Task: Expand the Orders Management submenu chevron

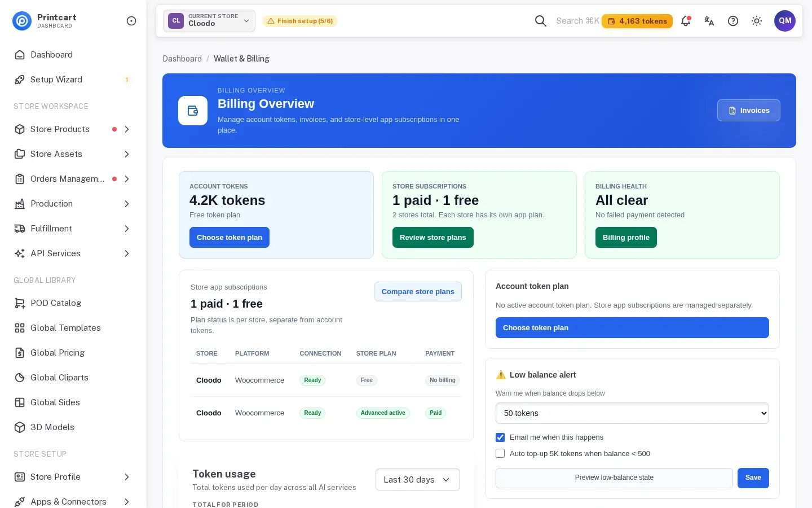Action: point(127,179)
